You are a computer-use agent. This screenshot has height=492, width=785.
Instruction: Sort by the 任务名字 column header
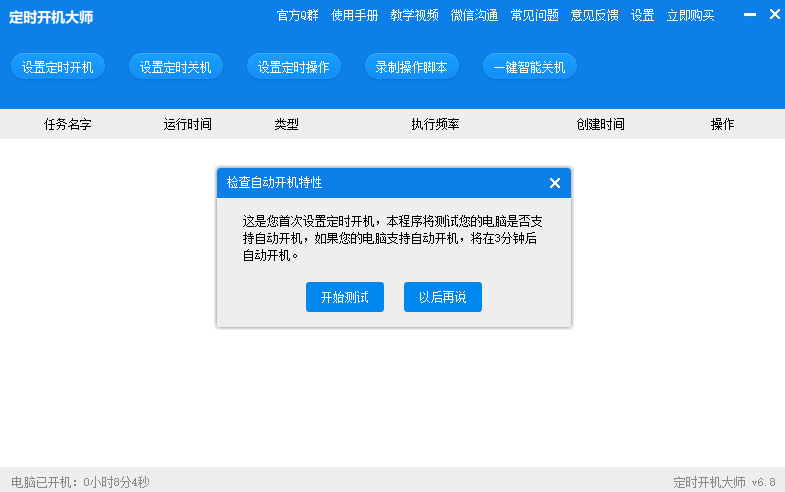coord(68,124)
